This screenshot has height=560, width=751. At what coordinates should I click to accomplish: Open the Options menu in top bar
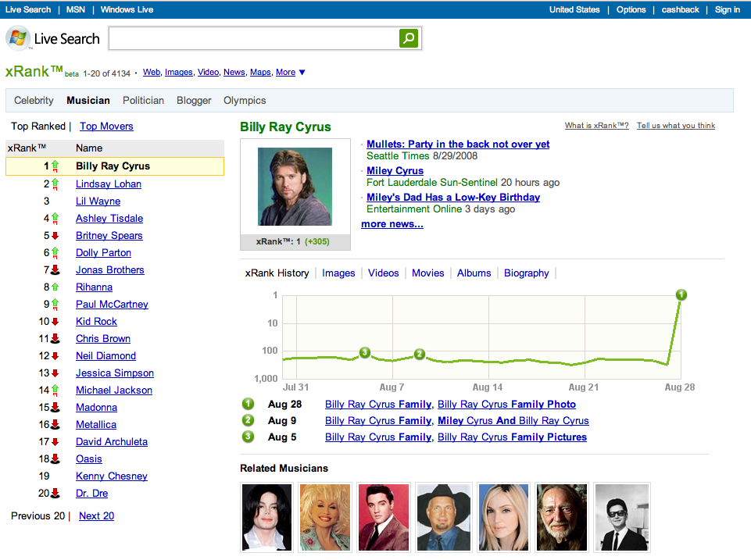pyautogui.click(x=631, y=9)
